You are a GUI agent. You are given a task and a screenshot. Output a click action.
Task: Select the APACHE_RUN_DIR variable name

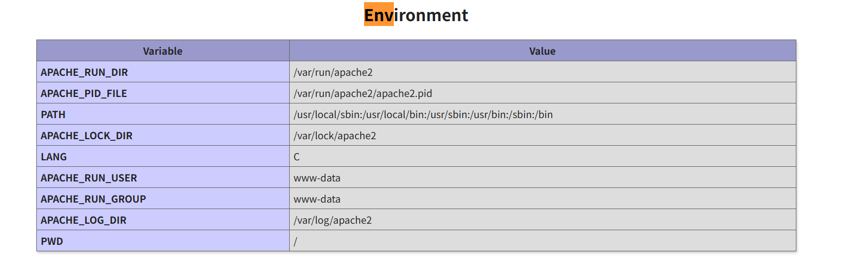click(84, 72)
